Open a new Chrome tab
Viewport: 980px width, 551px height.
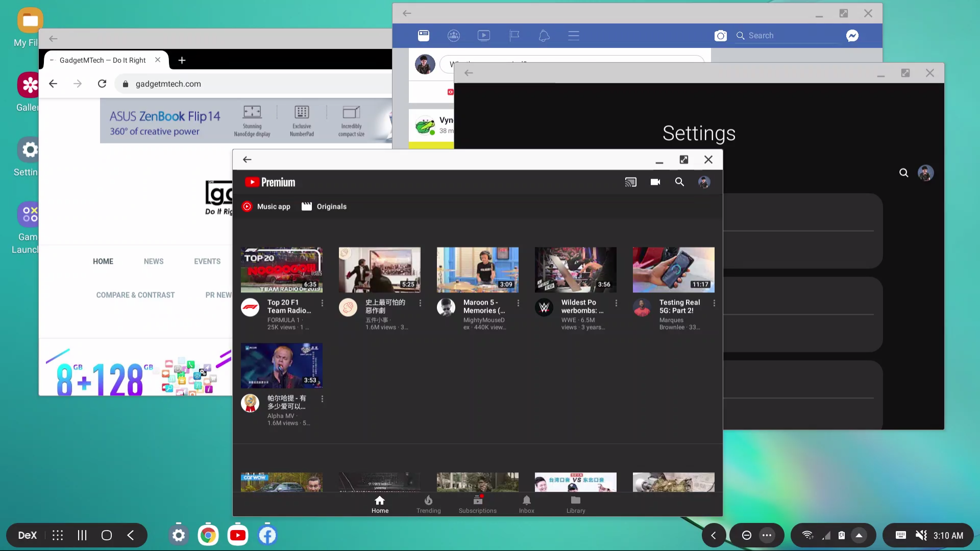[x=182, y=60]
